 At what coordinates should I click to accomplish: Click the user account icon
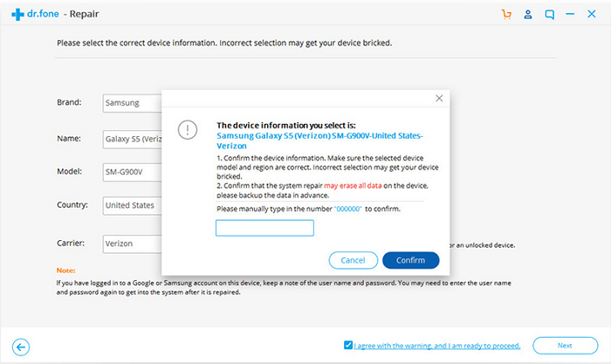528,14
